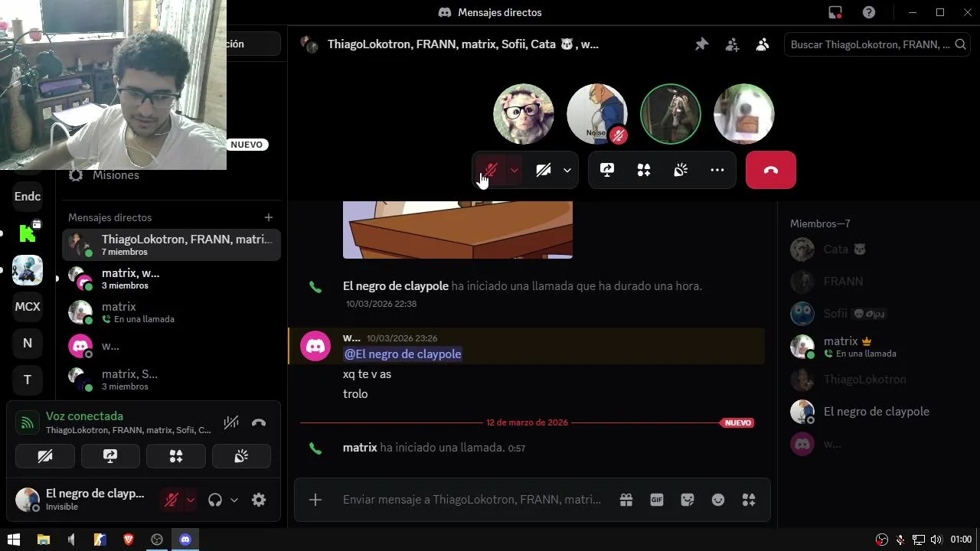Select the monkey-with-glasses call participant
Viewport: 980px width, 551px height.
point(524,114)
